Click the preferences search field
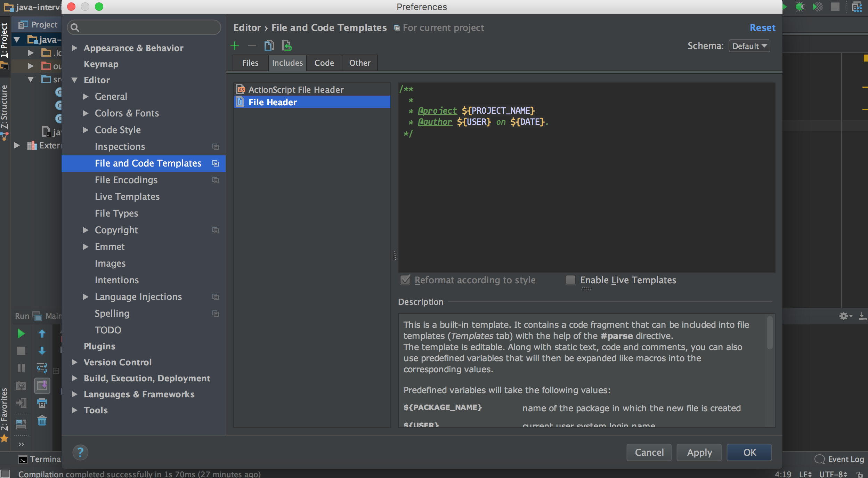This screenshot has width=868, height=478. tap(144, 27)
